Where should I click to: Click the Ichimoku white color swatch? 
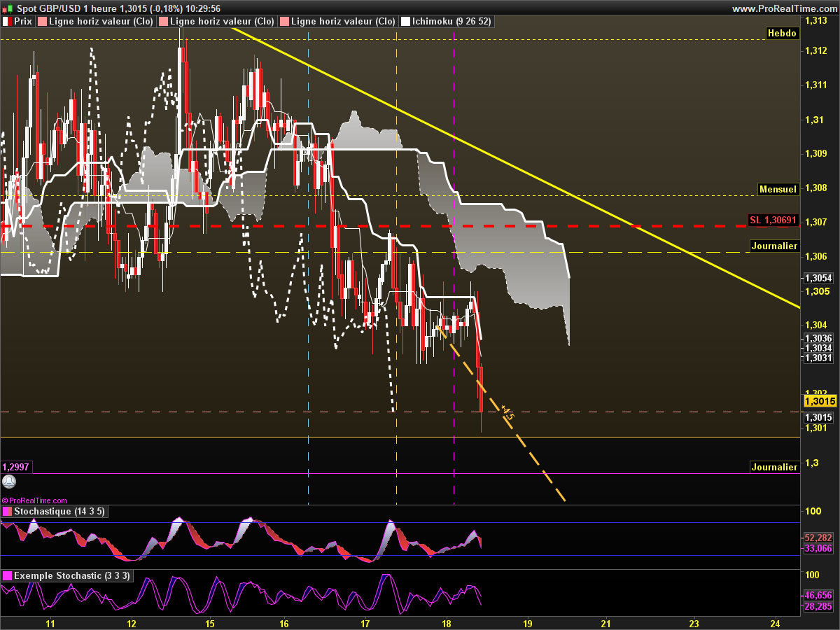click(x=405, y=22)
